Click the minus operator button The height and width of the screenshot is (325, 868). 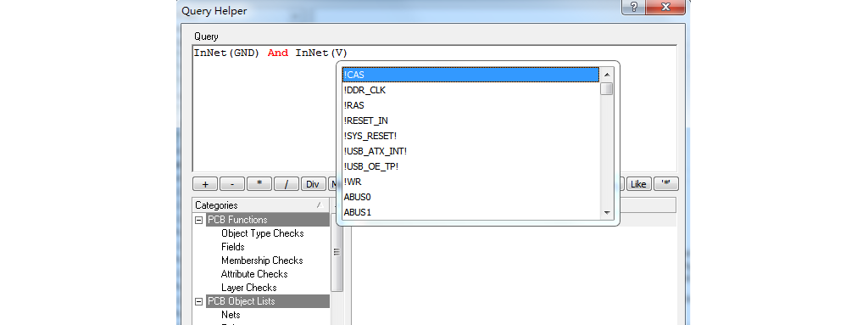point(232,184)
